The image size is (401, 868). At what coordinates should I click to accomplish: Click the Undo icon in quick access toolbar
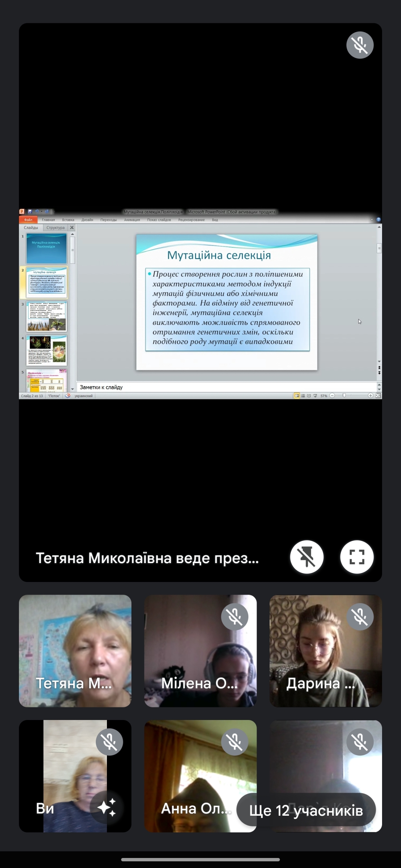point(37,212)
